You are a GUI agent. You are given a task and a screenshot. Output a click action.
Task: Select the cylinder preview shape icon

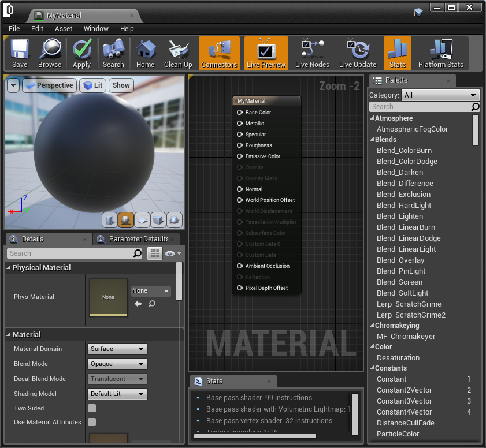click(x=110, y=220)
